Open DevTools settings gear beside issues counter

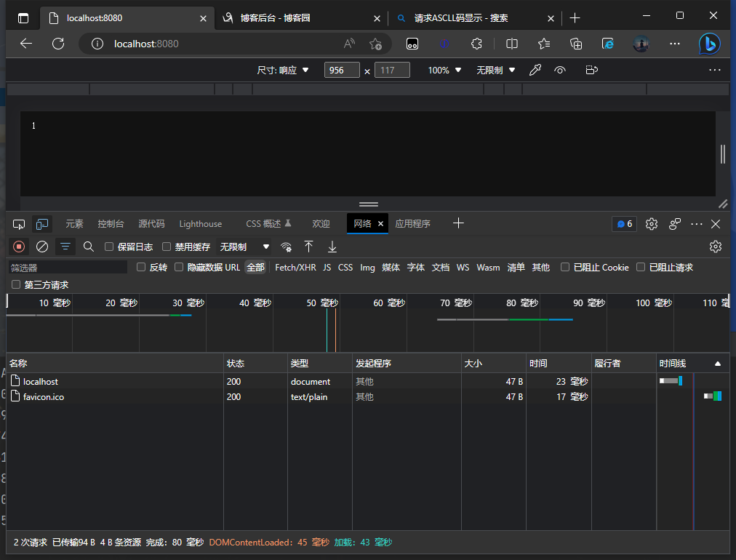click(x=652, y=223)
